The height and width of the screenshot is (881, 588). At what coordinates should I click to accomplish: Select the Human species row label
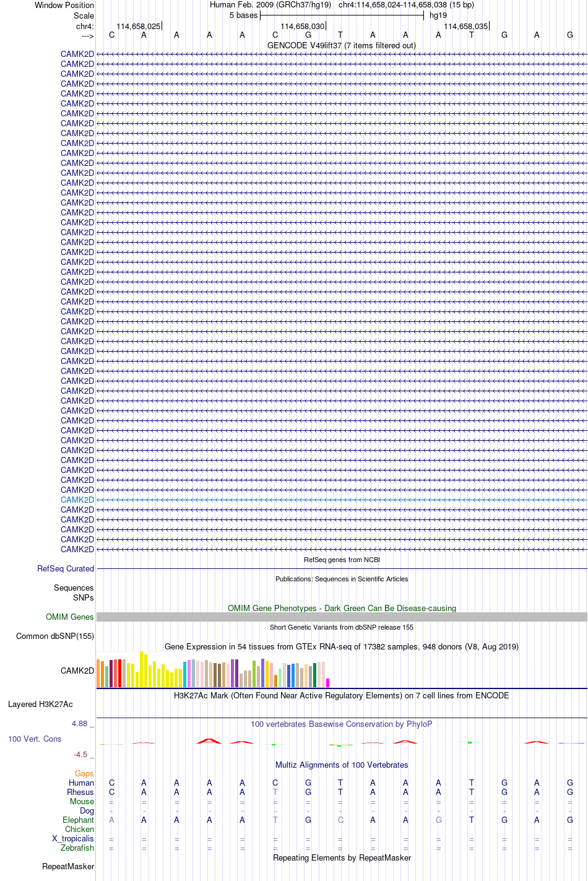(x=81, y=783)
